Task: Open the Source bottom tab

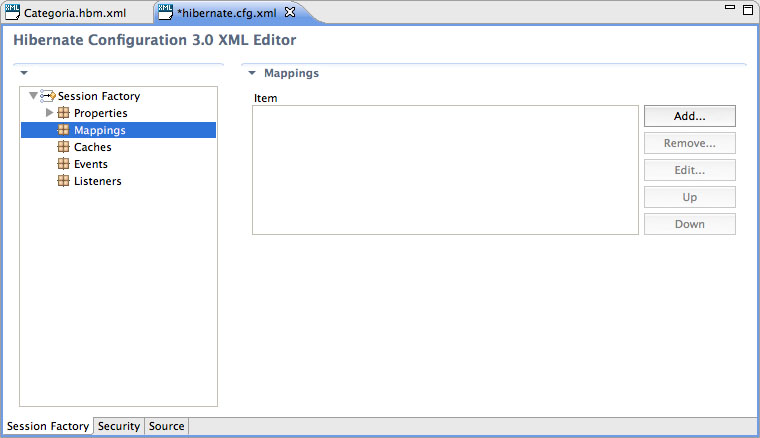Action: tap(166, 426)
